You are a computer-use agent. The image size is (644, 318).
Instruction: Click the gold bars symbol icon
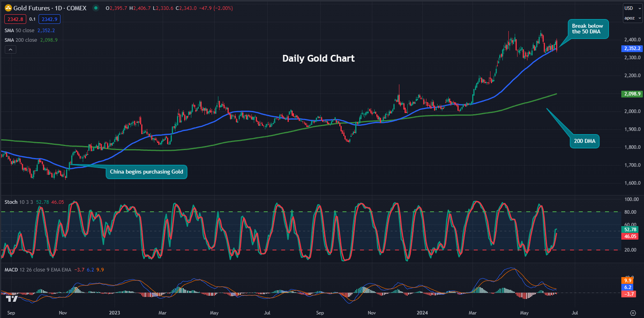point(8,8)
